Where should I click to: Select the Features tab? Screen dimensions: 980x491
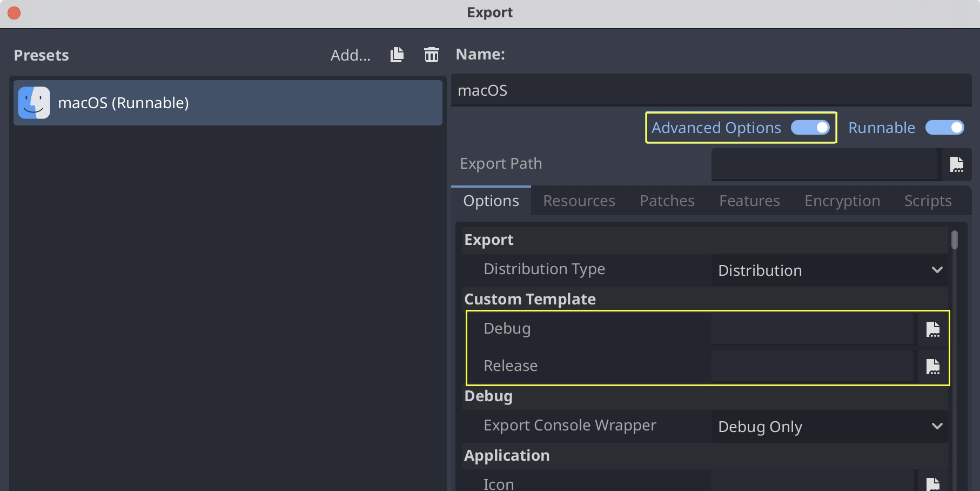749,201
